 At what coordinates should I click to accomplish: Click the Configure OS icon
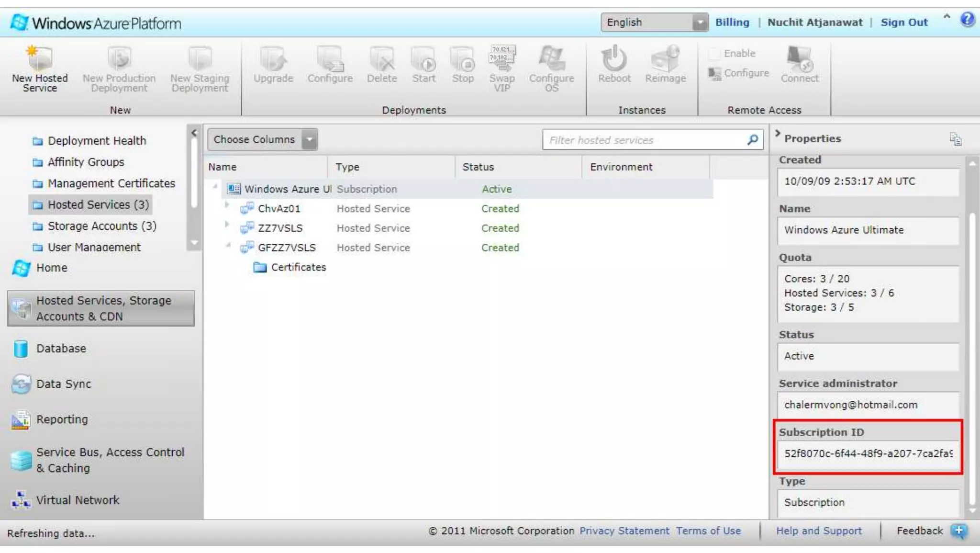pyautogui.click(x=551, y=59)
